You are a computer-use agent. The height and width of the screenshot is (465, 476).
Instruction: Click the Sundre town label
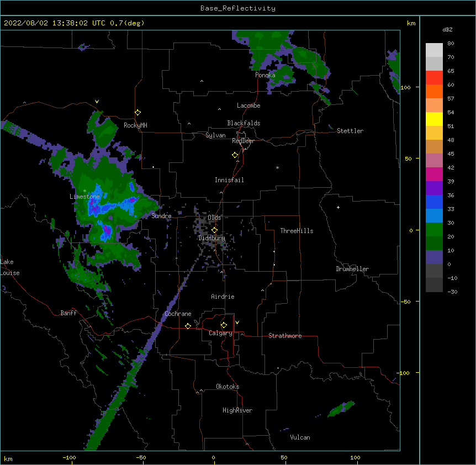click(x=161, y=216)
